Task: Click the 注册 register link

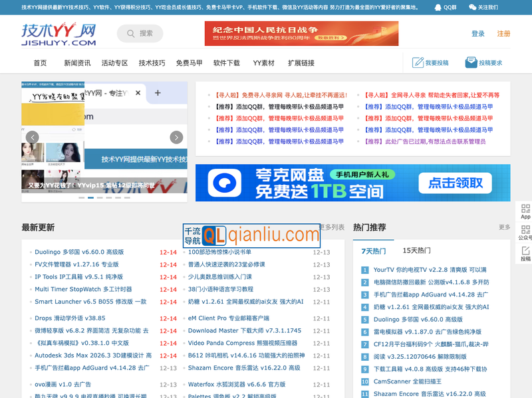Action: 504,34
